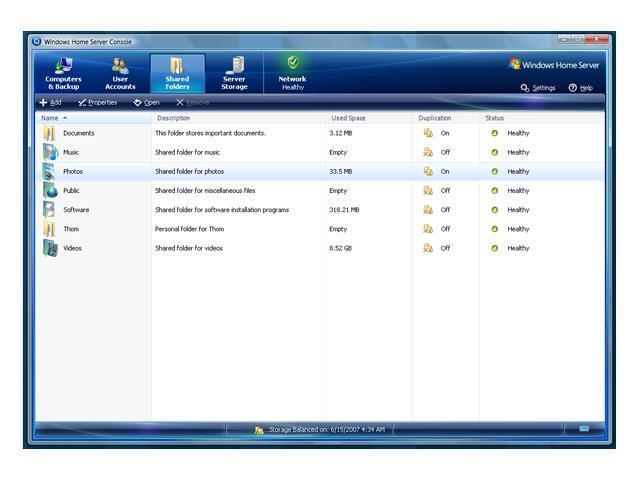This screenshot has width=640, height=480.
Task: Click the Software folder icon
Action: coord(49,210)
